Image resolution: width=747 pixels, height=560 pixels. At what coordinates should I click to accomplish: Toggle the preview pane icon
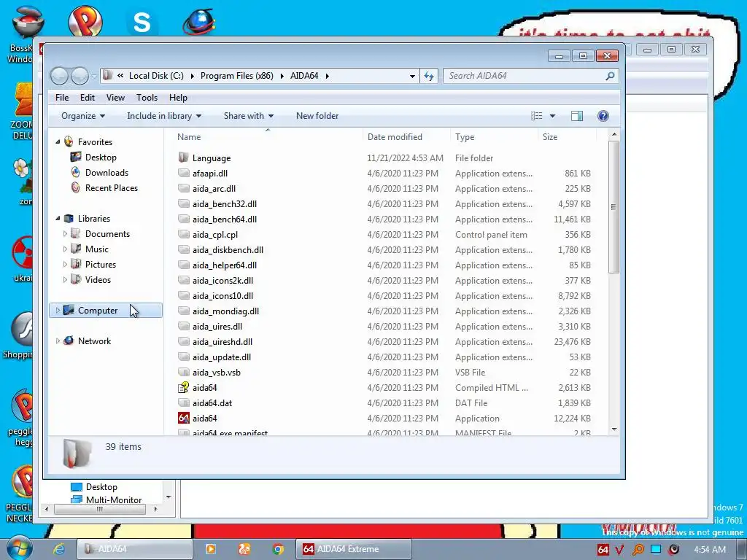576,116
